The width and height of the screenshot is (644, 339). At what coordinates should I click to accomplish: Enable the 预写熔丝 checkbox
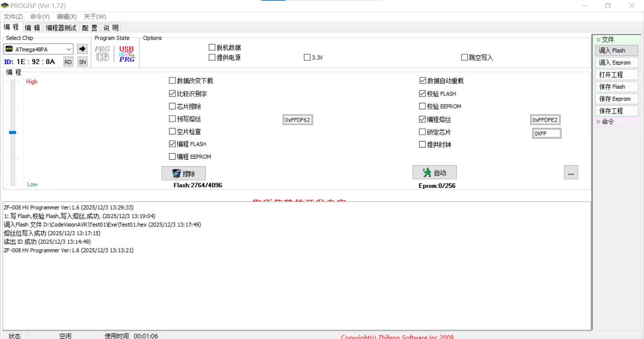pyautogui.click(x=172, y=119)
